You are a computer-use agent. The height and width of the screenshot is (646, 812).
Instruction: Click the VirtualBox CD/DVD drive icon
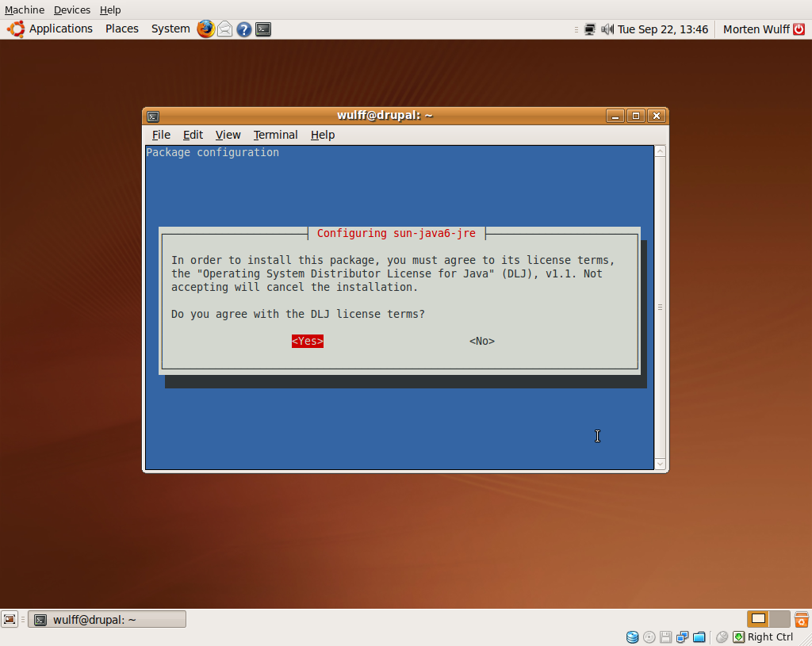coord(649,636)
